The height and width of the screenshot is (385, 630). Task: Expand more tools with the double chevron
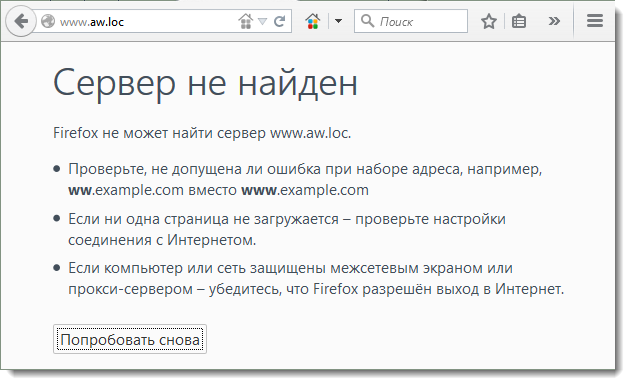[554, 21]
